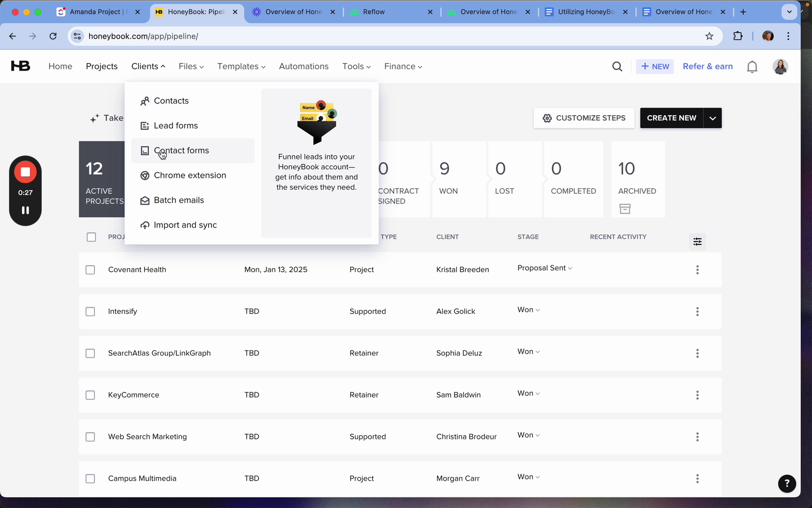Bookmark this page with the star icon
The width and height of the screenshot is (812, 508).
coord(709,36)
